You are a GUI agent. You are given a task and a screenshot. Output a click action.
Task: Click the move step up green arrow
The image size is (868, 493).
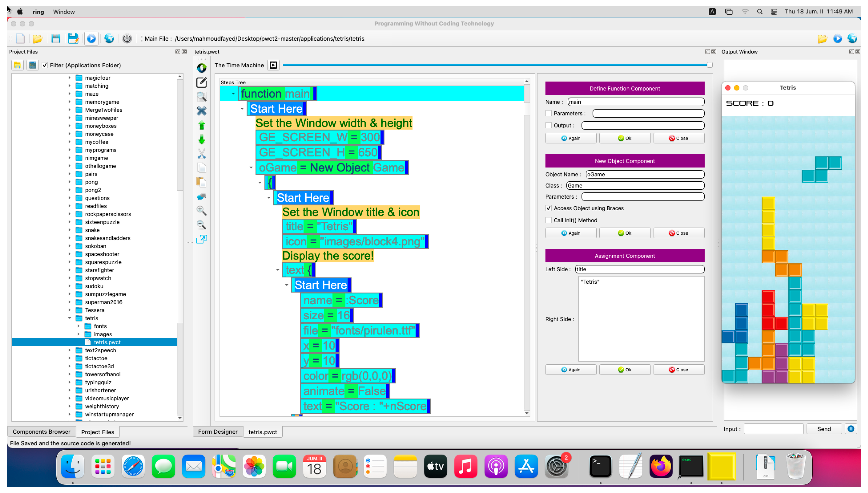click(x=202, y=125)
